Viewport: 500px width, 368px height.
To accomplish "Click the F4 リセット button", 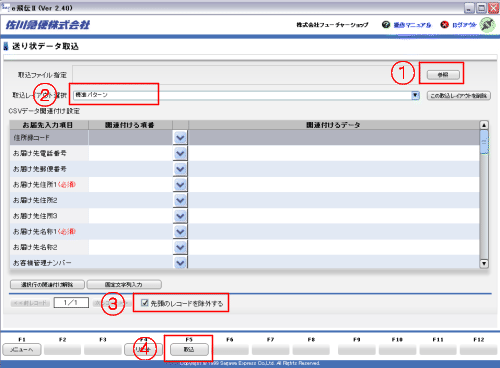I will click(143, 349).
